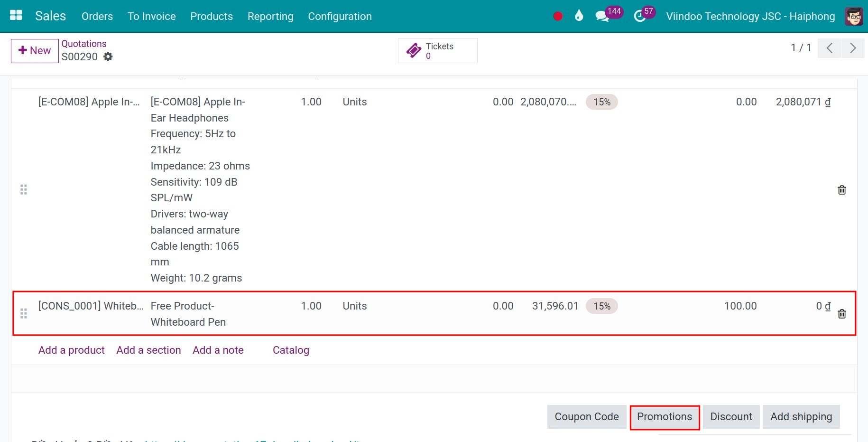Viewport: 868px width, 442px height.
Task: Click quantity 1.00 on Whiteboard Pen line
Action: 311,306
